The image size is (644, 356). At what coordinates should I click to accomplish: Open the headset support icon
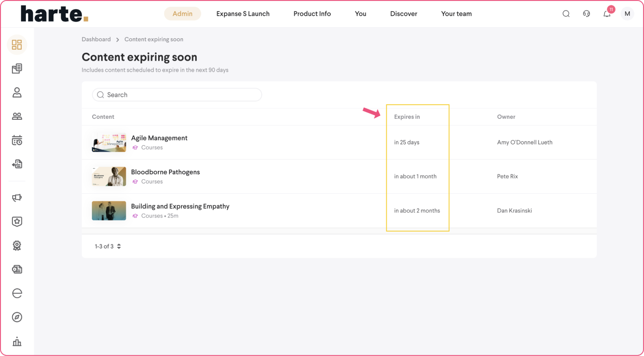click(x=586, y=14)
